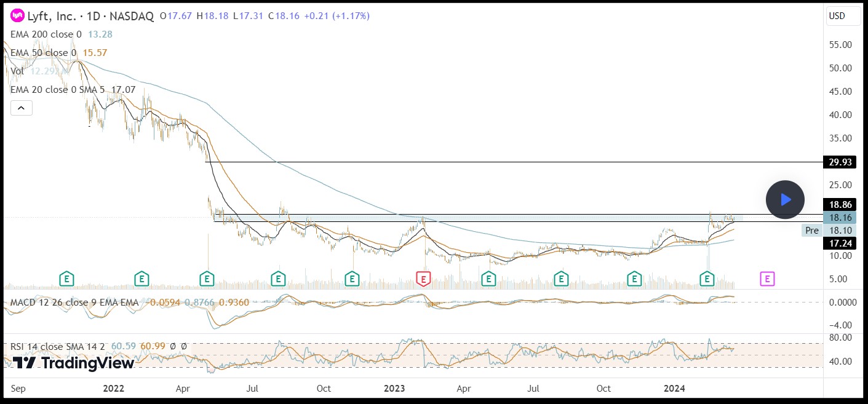Click the 29.93 horizontal line price label
Viewport: 868px width, 404px height.
(x=841, y=162)
